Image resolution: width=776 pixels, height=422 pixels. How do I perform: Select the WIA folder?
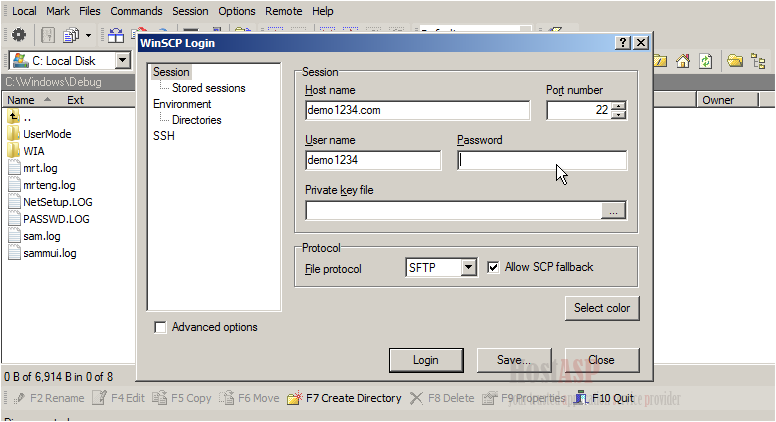[x=27, y=151]
